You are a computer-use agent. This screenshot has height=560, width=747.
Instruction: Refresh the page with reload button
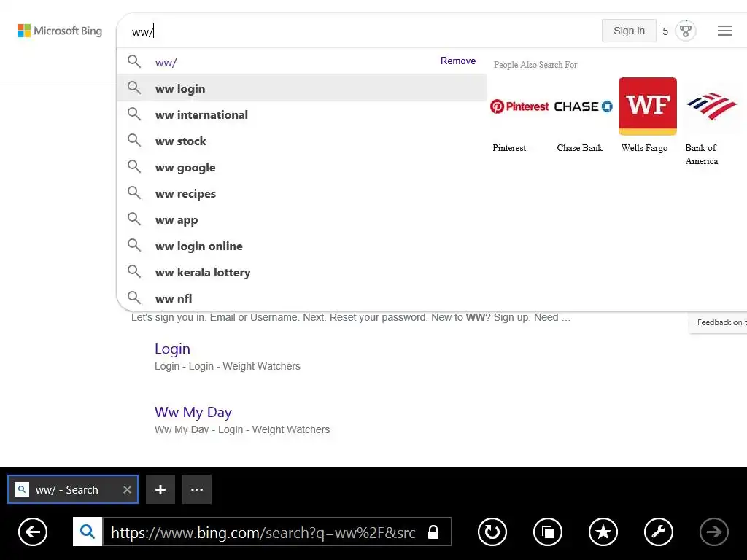click(492, 532)
